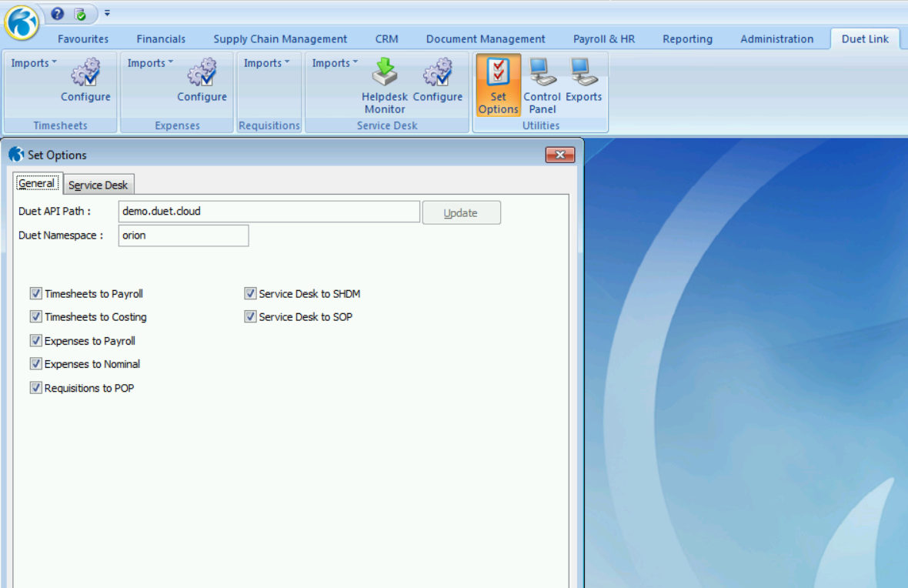
Task: Open the Document Management tab
Action: point(486,38)
